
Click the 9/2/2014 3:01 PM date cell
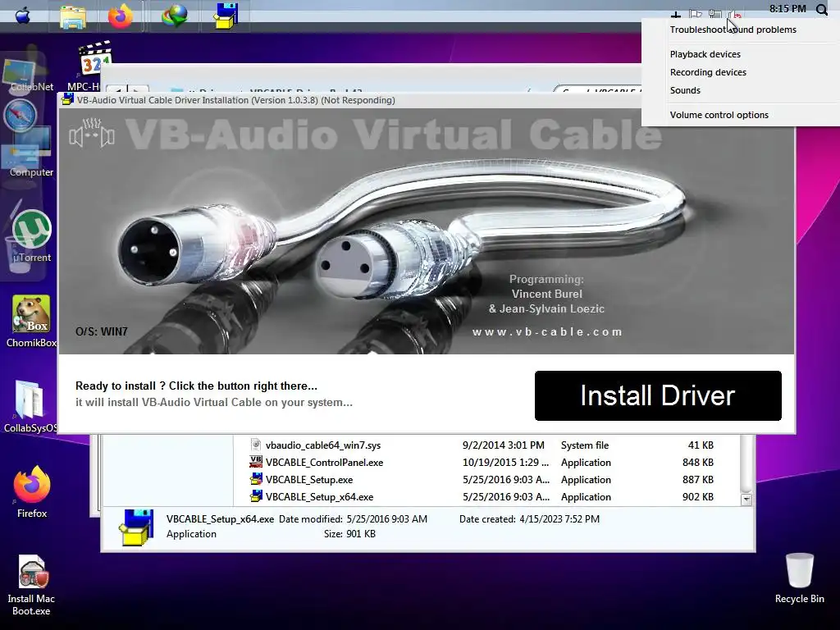click(503, 445)
